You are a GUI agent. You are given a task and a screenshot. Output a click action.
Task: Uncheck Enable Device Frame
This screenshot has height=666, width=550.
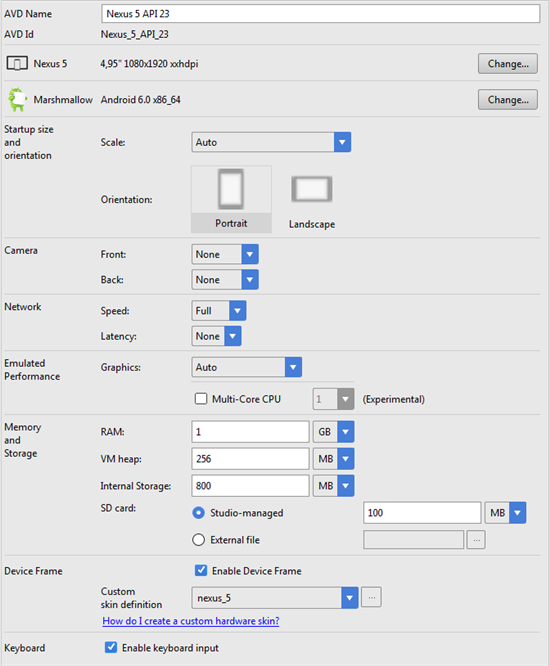coord(201,570)
